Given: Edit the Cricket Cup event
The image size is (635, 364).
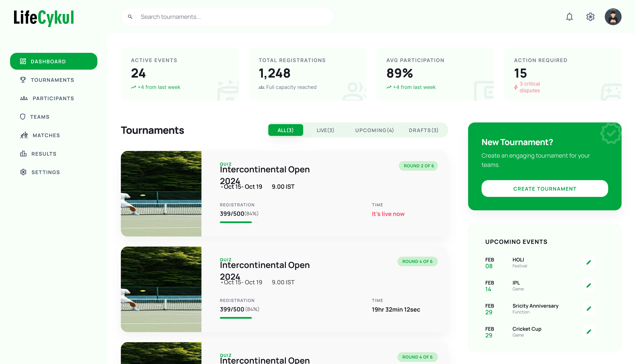Looking at the screenshot, I should point(589,331).
